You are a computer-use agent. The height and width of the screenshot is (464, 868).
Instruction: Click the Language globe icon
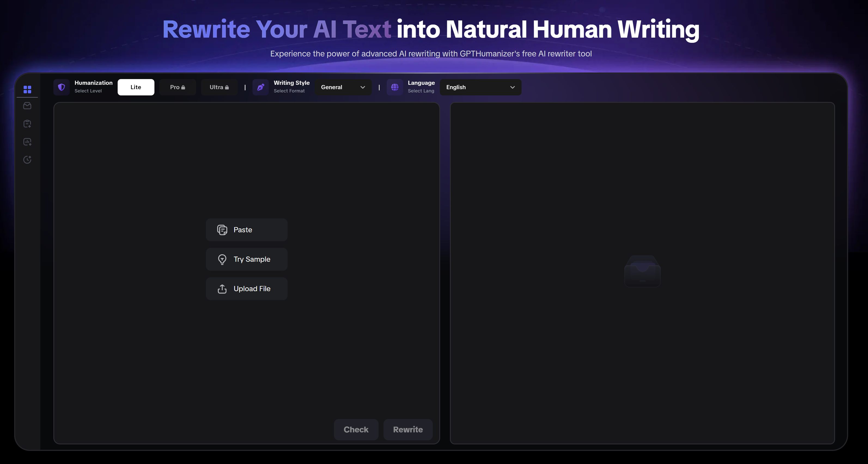(395, 87)
